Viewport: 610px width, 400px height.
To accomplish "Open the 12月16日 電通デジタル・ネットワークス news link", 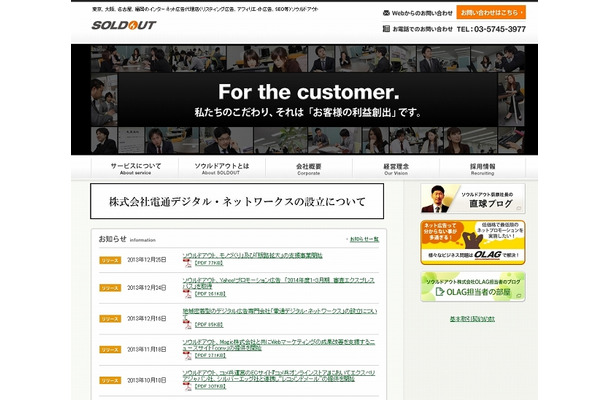I will tap(280, 314).
